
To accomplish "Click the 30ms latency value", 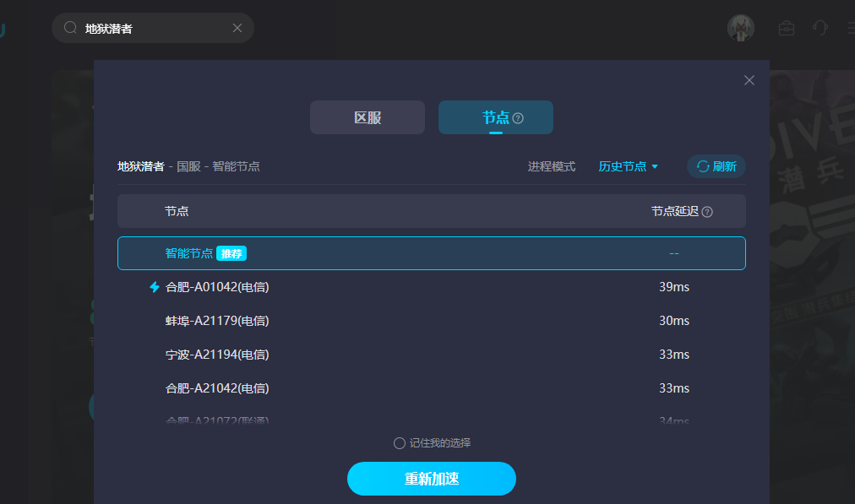I will [x=674, y=321].
